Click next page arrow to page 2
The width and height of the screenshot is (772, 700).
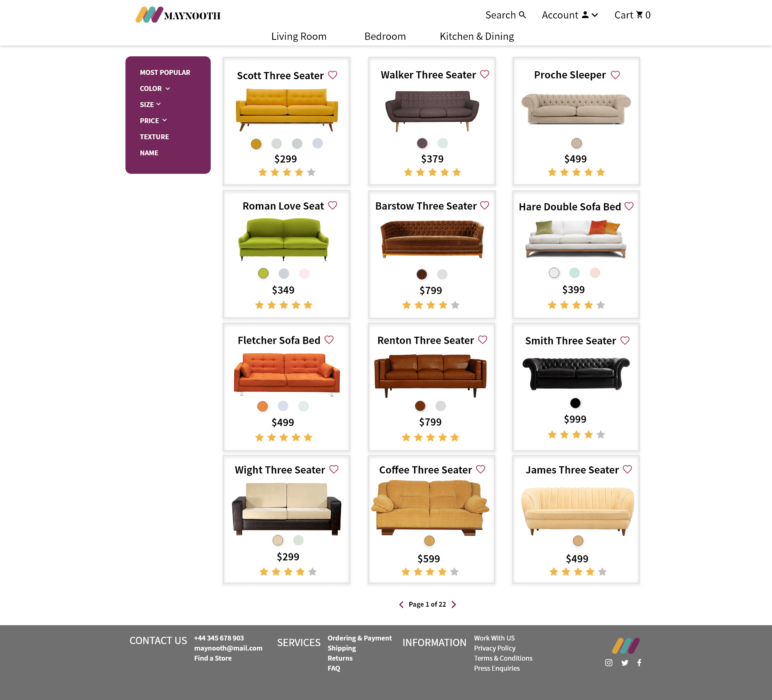455,604
